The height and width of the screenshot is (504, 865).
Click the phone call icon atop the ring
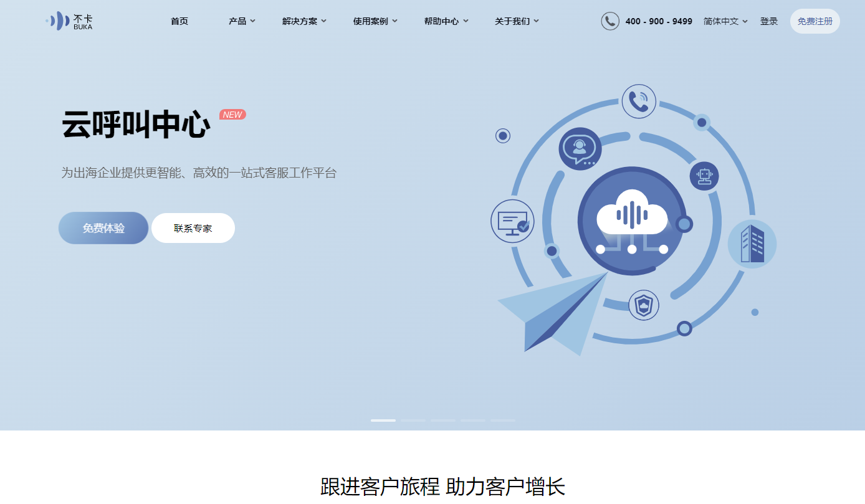point(639,101)
